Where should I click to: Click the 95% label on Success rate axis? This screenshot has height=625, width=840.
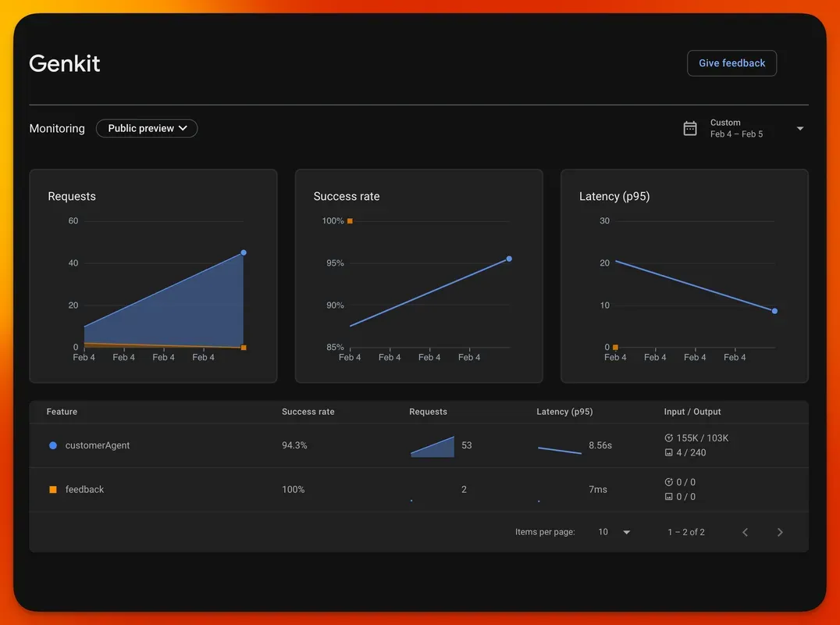coord(335,263)
